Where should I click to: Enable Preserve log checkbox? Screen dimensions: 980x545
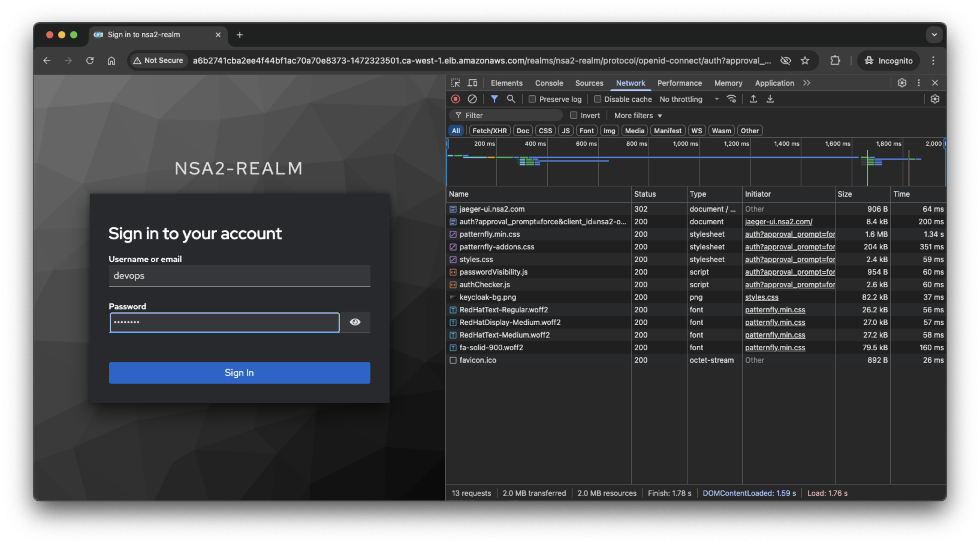click(x=532, y=99)
